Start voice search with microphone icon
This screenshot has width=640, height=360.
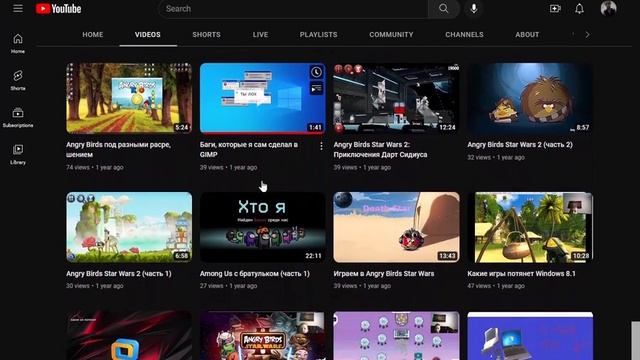point(473,9)
